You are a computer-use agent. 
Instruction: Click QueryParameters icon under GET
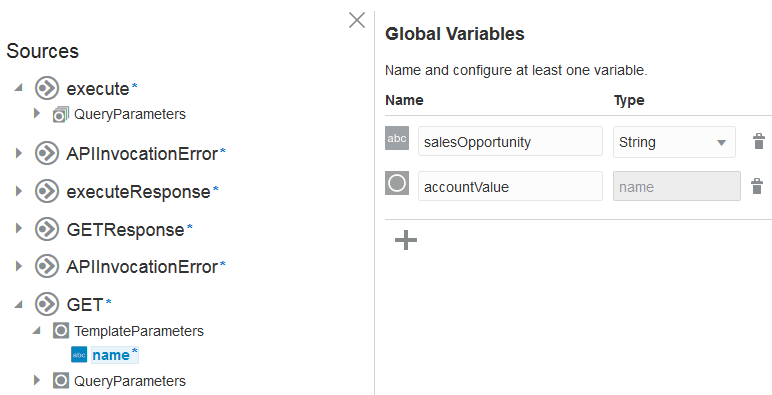tap(61, 381)
